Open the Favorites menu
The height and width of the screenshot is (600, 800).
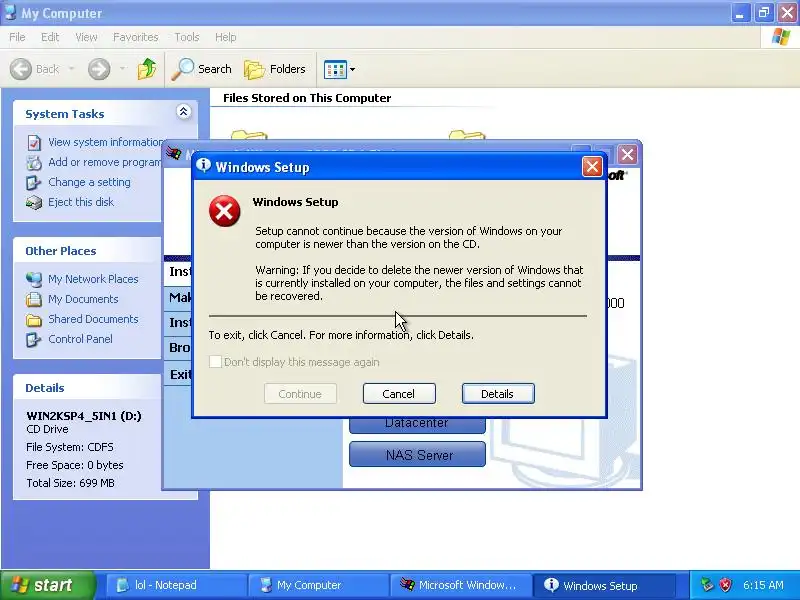click(x=136, y=37)
